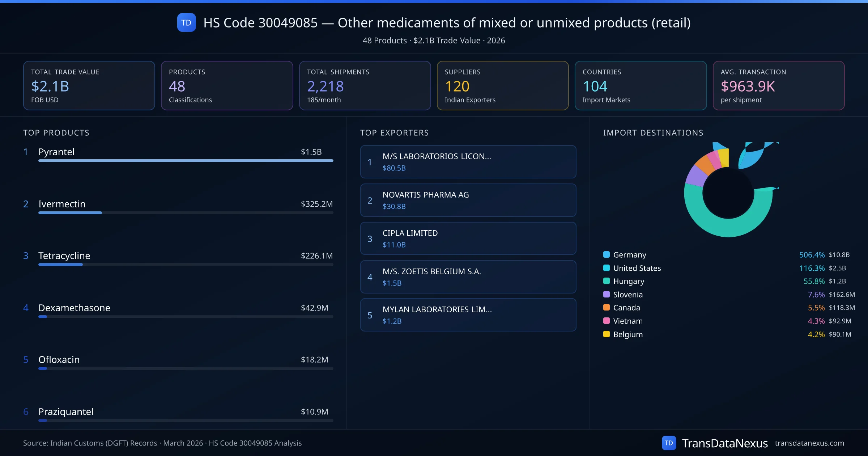Click the Belgium yellow legend swatch
The height and width of the screenshot is (456, 868).
coord(607,334)
